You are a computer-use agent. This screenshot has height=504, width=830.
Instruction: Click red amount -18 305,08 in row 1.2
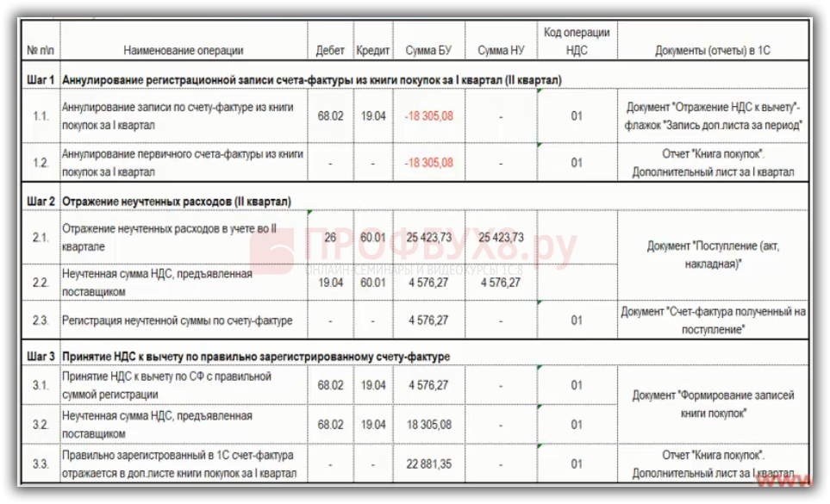click(428, 163)
